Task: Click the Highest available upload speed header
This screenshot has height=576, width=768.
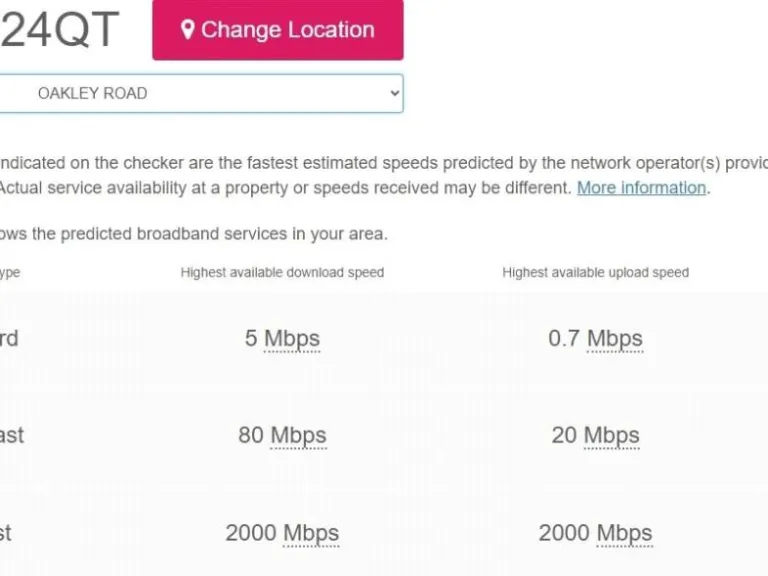Action: coord(595,272)
